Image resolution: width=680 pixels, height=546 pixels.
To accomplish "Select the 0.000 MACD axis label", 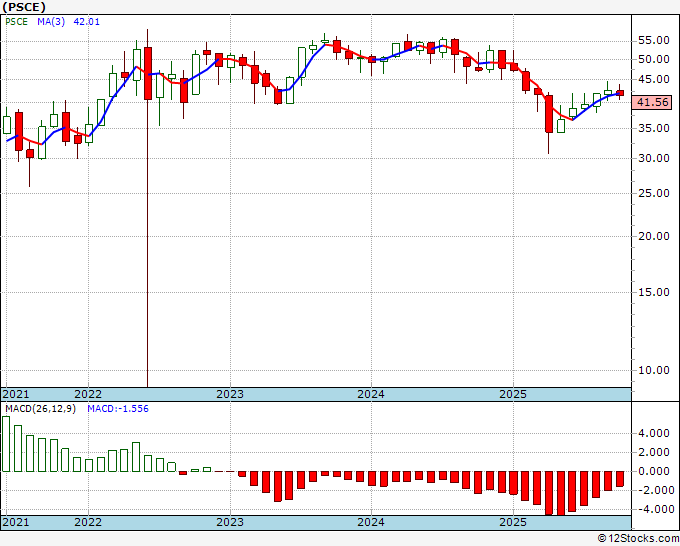I will pos(654,471).
